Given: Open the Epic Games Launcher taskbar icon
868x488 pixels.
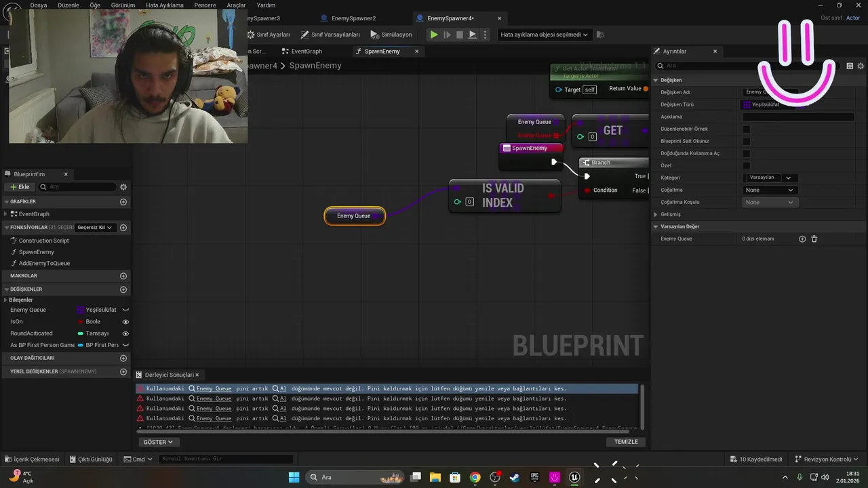Looking at the screenshot, I should click(535, 477).
